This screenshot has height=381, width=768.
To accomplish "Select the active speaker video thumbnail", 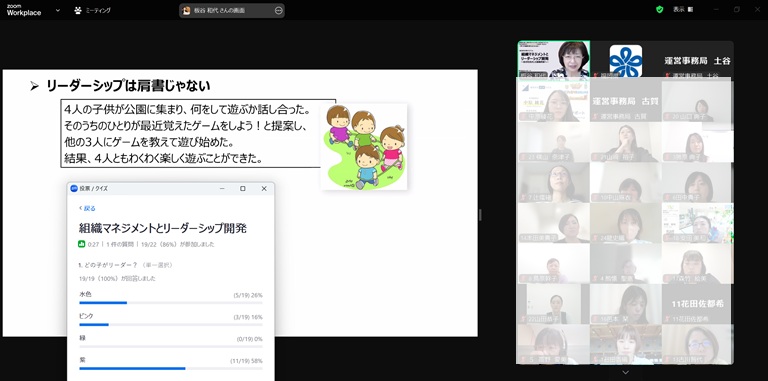I will [x=554, y=59].
